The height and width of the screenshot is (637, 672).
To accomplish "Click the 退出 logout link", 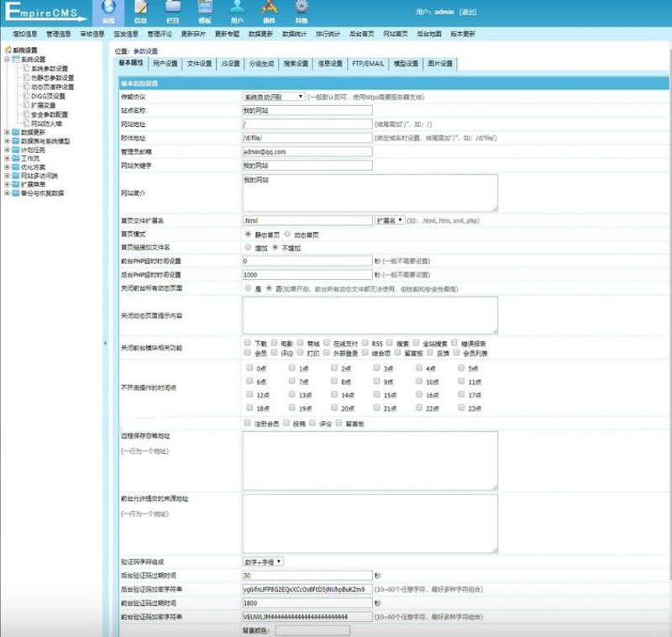I will pyautogui.click(x=469, y=12).
